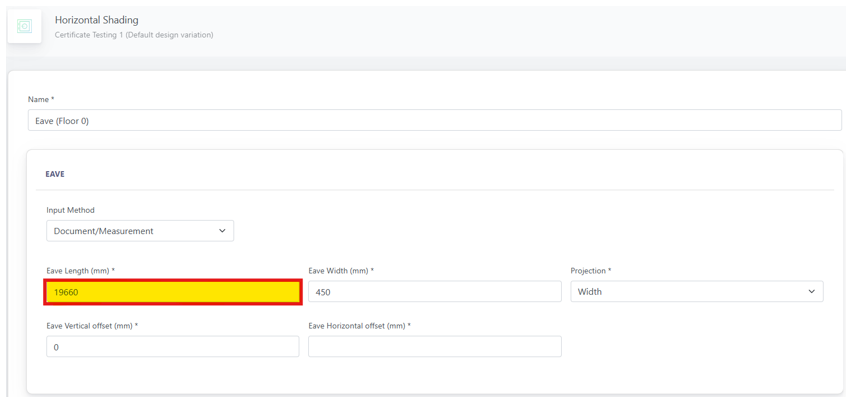Focus the empty Eave Horizontal offset field

tap(435, 346)
